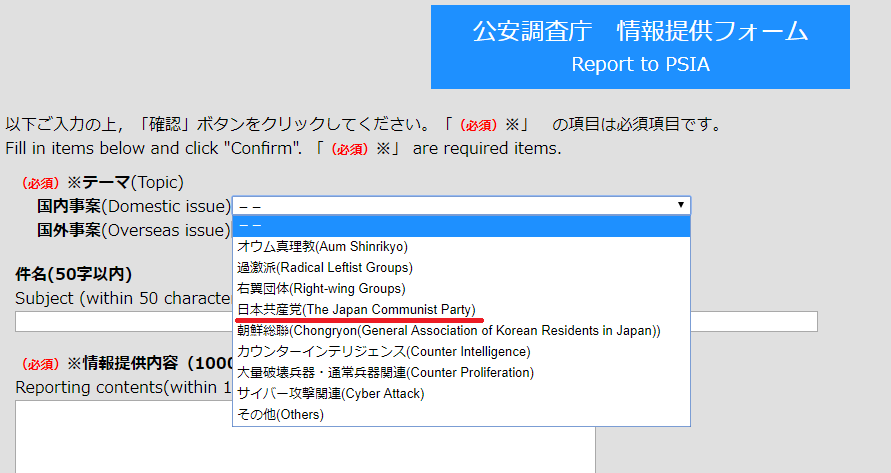The width and height of the screenshot is (891, 473).
Task: Select Others option in the list
Action: (x=461, y=415)
